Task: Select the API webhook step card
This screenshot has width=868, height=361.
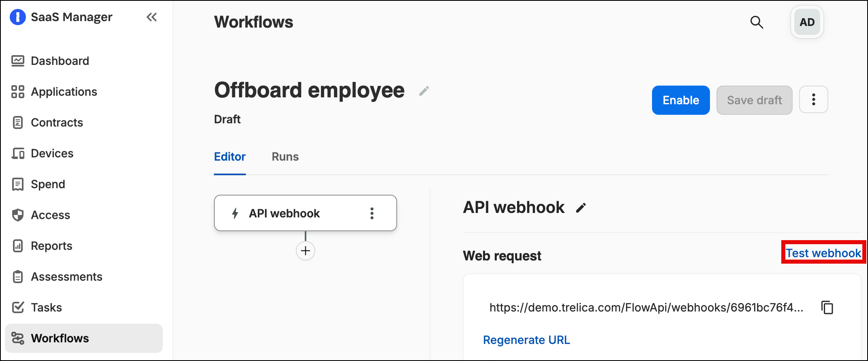Action: pyautogui.click(x=306, y=213)
